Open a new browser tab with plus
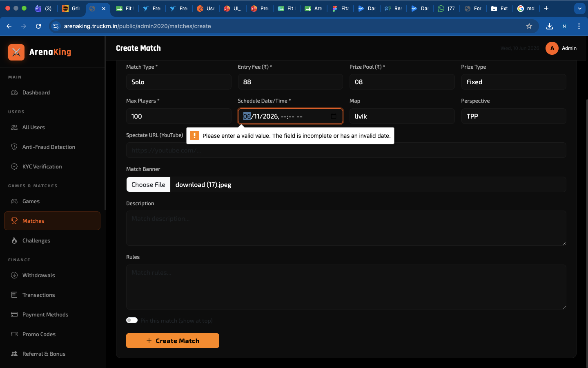The width and height of the screenshot is (588, 368). pyautogui.click(x=546, y=8)
